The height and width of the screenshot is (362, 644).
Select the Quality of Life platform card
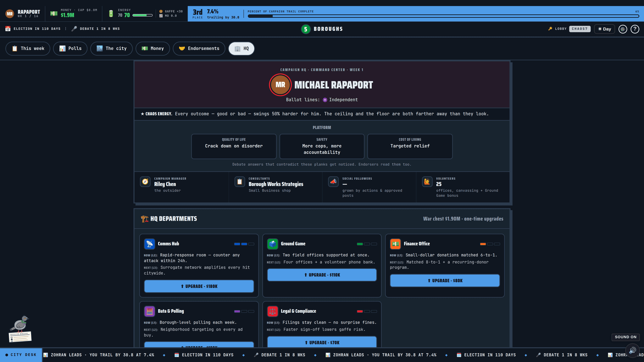pos(234,146)
